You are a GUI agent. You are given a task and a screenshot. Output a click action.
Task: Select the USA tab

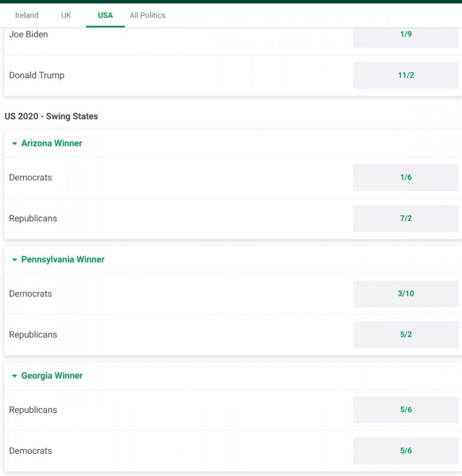click(105, 15)
